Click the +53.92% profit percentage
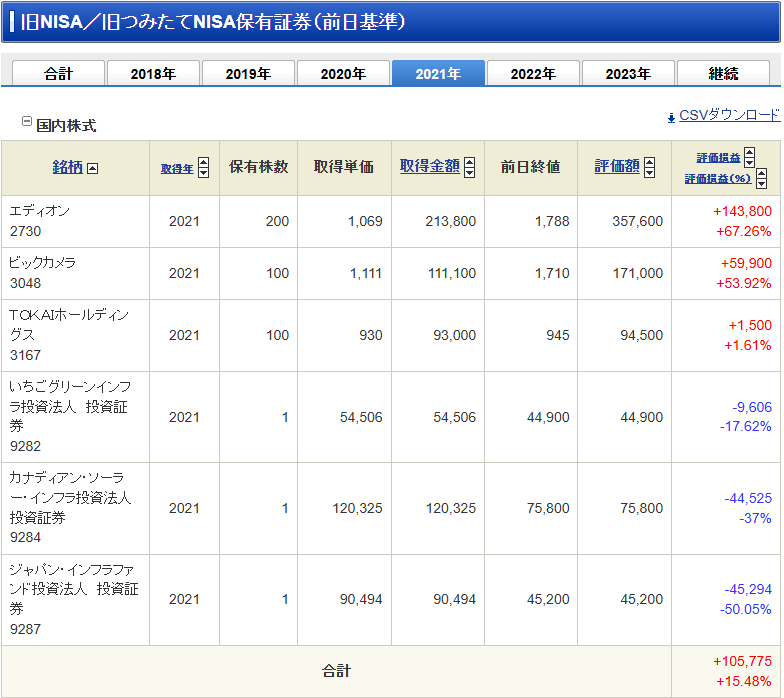 (x=744, y=284)
